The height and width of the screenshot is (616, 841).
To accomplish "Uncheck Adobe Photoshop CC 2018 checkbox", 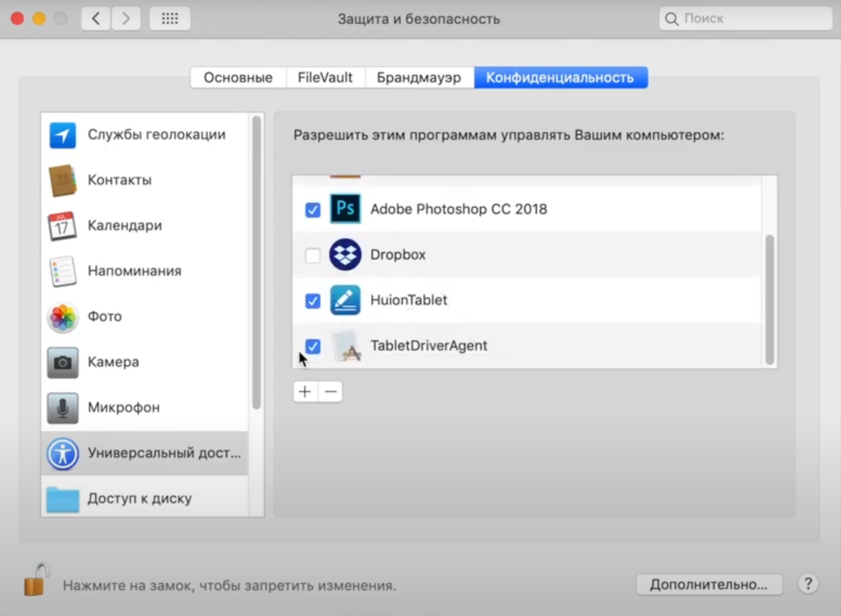I will tap(313, 210).
